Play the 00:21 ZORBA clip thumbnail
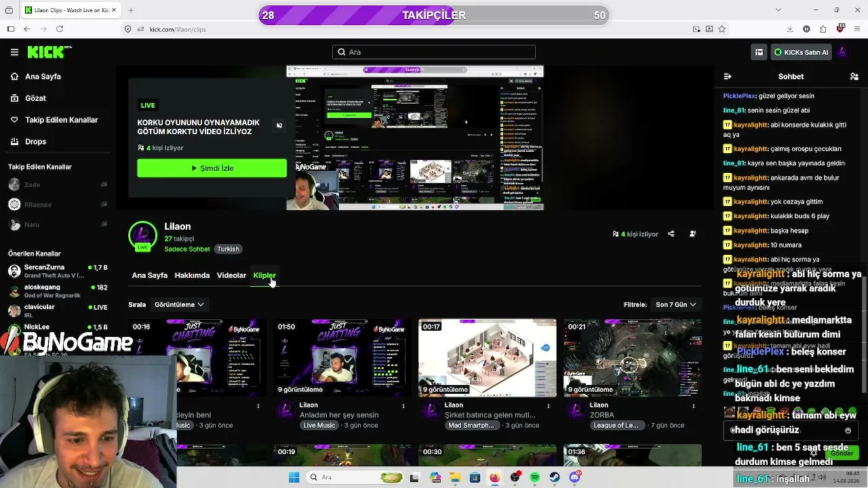This screenshot has width=868, height=488. (x=633, y=358)
